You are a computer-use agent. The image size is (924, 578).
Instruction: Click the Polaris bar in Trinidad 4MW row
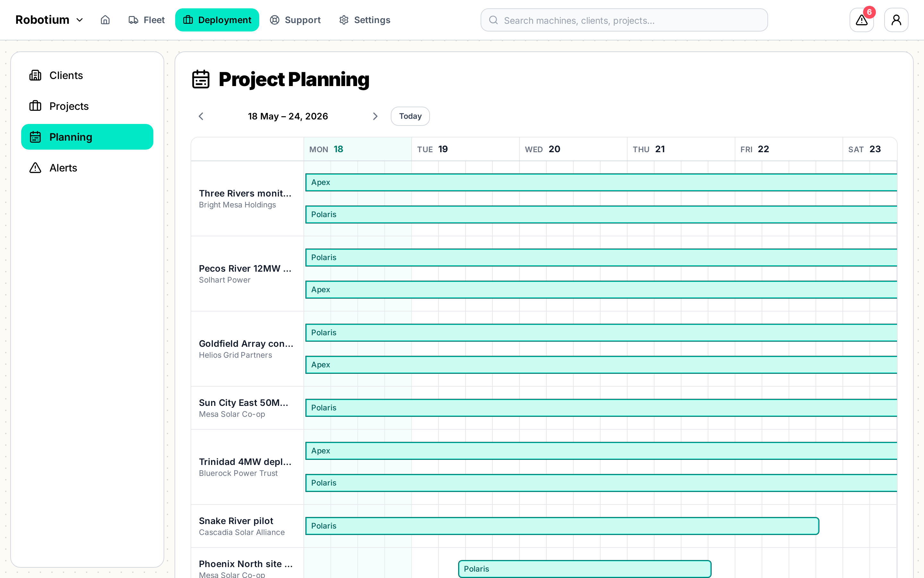click(601, 483)
